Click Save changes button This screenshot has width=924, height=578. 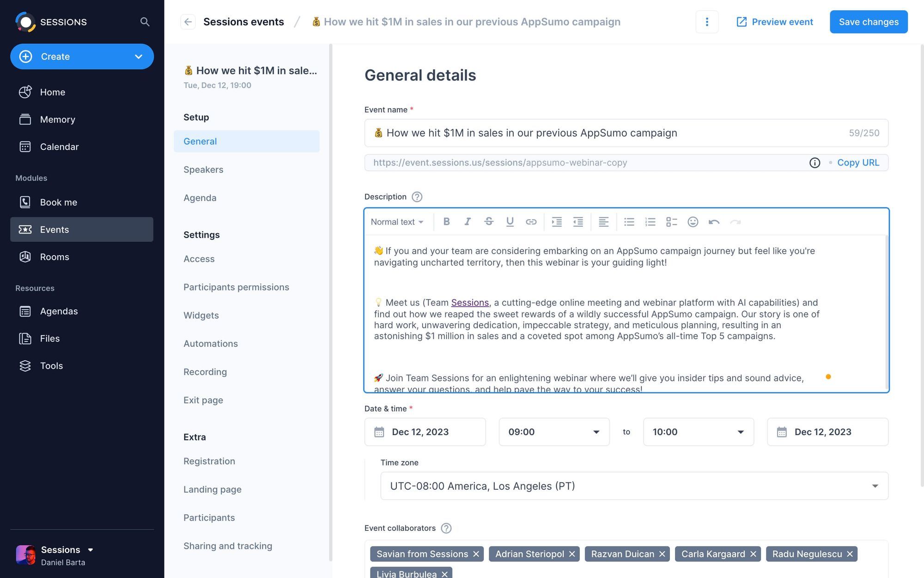pos(869,22)
